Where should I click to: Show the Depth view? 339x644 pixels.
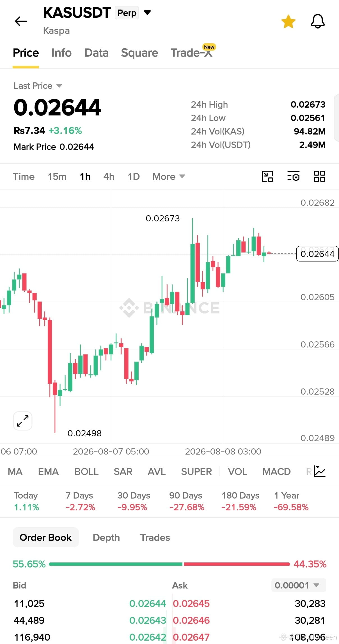click(106, 537)
